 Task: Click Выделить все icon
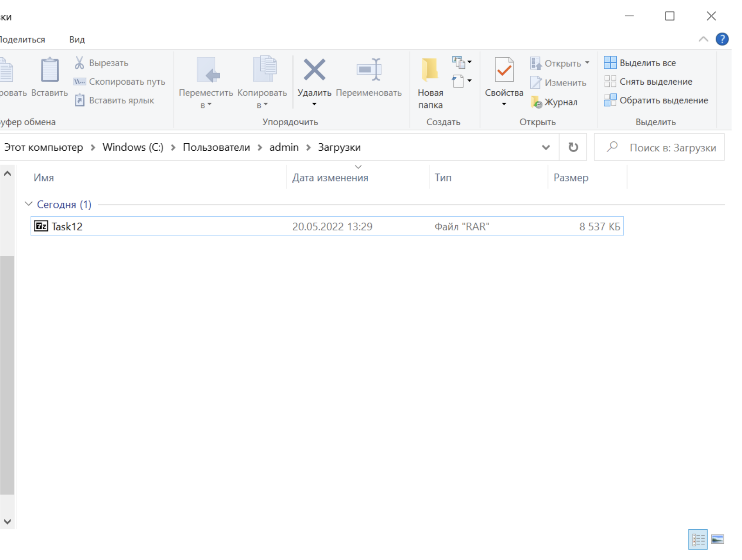coord(610,63)
